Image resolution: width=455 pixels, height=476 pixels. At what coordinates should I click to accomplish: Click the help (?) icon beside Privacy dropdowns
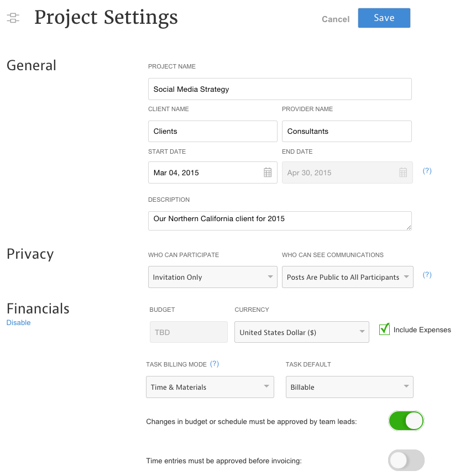tap(427, 275)
